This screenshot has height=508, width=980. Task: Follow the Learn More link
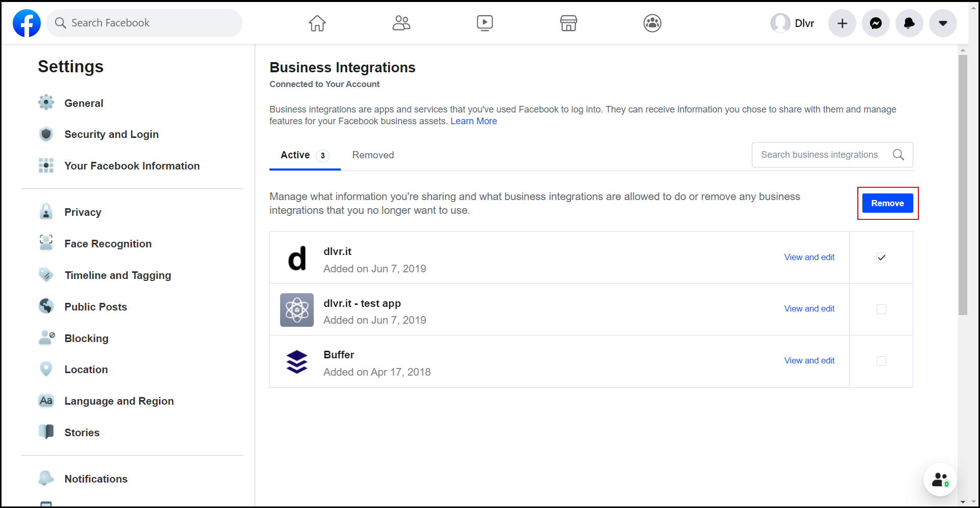pyautogui.click(x=474, y=121)
